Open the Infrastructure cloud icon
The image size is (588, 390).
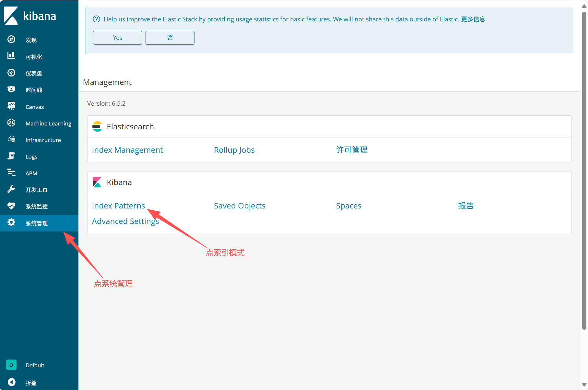(x=11, y=139)
